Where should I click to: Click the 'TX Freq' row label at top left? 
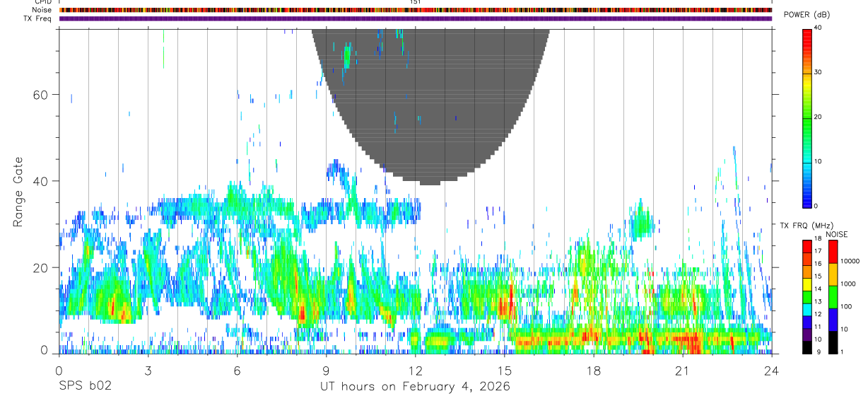pyautogui.click(x=37, y=18)
